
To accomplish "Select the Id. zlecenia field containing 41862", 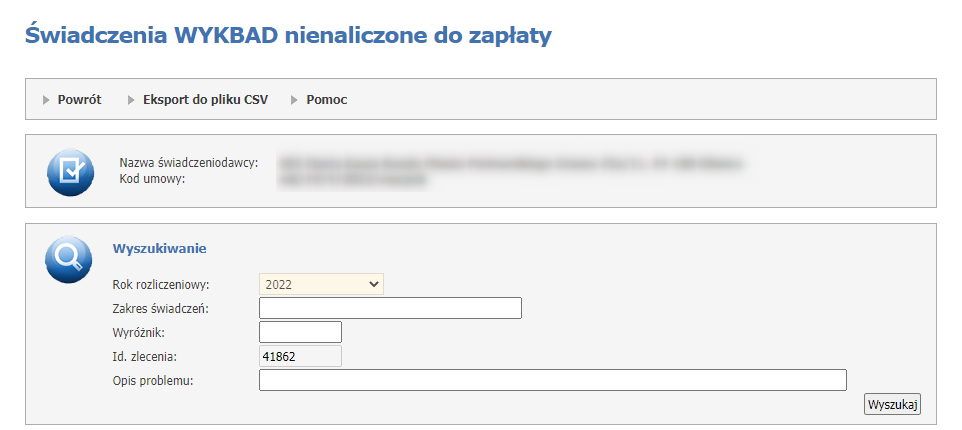I will [x=300, y=356].
